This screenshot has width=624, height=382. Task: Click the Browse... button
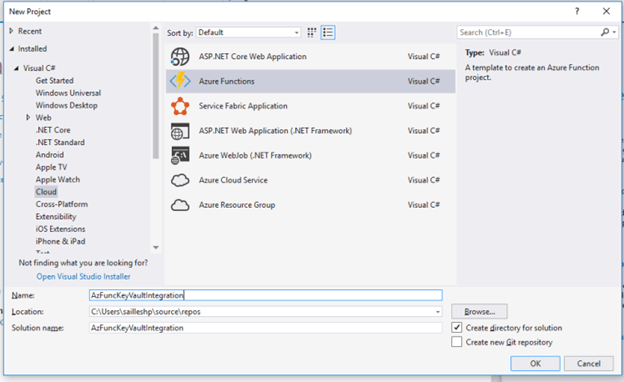[479, 312]
